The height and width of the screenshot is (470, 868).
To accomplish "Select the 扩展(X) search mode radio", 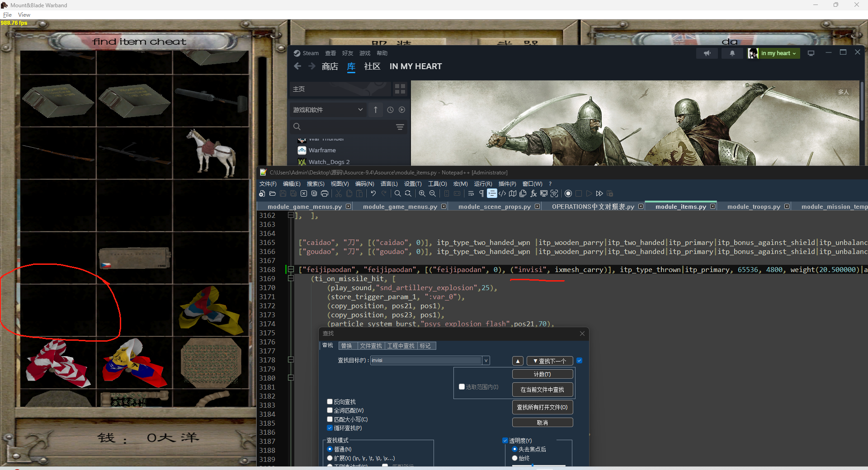I will pos(330,458).
